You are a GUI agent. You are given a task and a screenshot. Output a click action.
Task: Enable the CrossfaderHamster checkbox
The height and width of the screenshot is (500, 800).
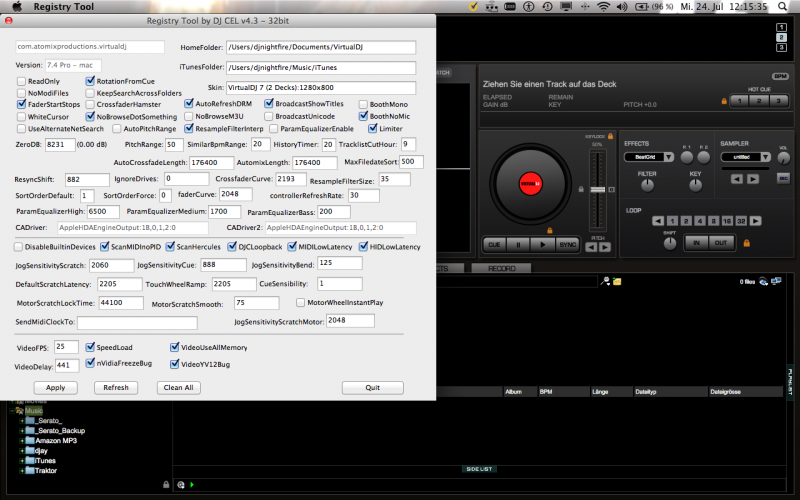pyautogui.click(x=90, y=105)
